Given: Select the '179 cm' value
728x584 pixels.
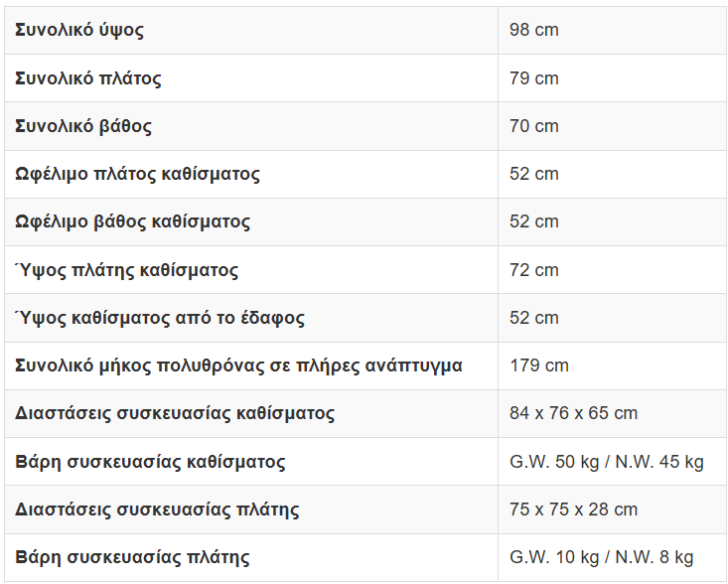Looking at the screenshot, I should 538,365.
